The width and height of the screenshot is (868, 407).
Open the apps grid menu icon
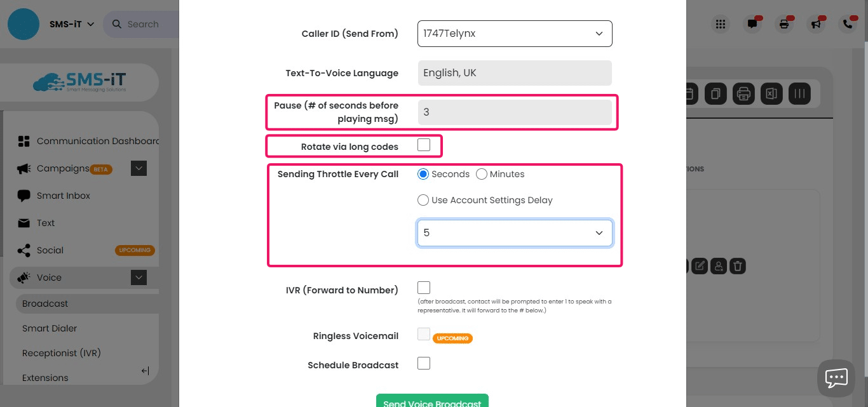point(720,24)
